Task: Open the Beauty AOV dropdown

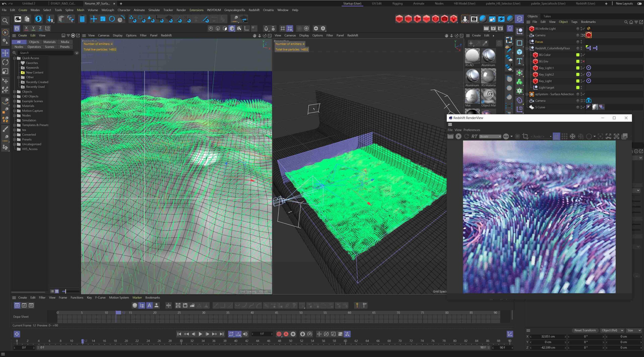Action: pyautogui.click(x=490, y=136)
